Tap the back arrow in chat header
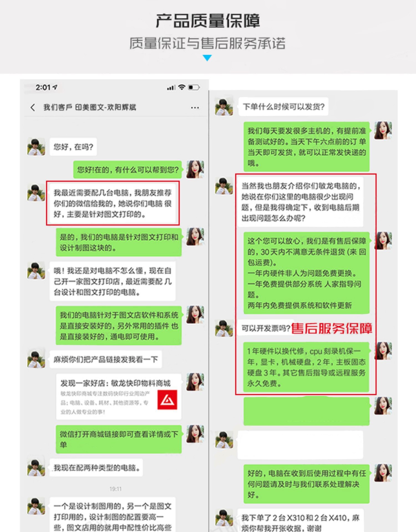The image size is (416, 532). coord(33,107)
